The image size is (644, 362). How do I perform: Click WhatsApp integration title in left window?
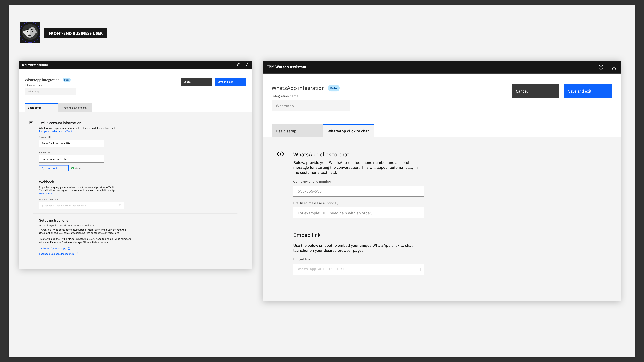tap(42, 80)
